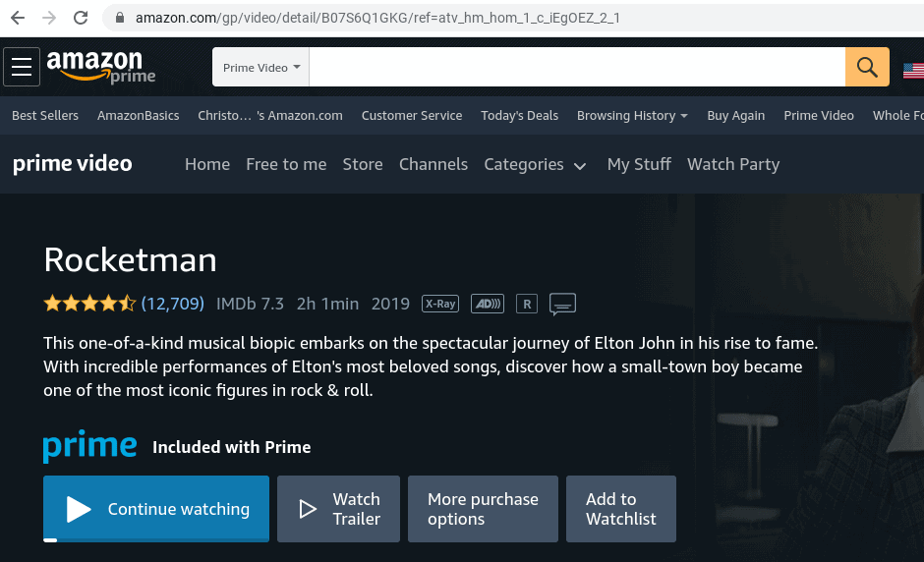Click the R rating badge
924x562 pixels.
(x=527, y=304)
